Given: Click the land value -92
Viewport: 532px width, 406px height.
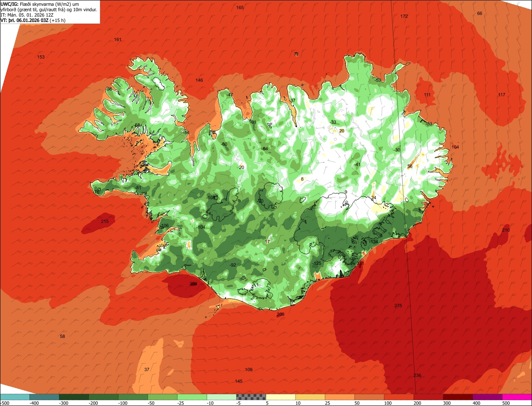Looking at the screenshot, I should point(233,265).
